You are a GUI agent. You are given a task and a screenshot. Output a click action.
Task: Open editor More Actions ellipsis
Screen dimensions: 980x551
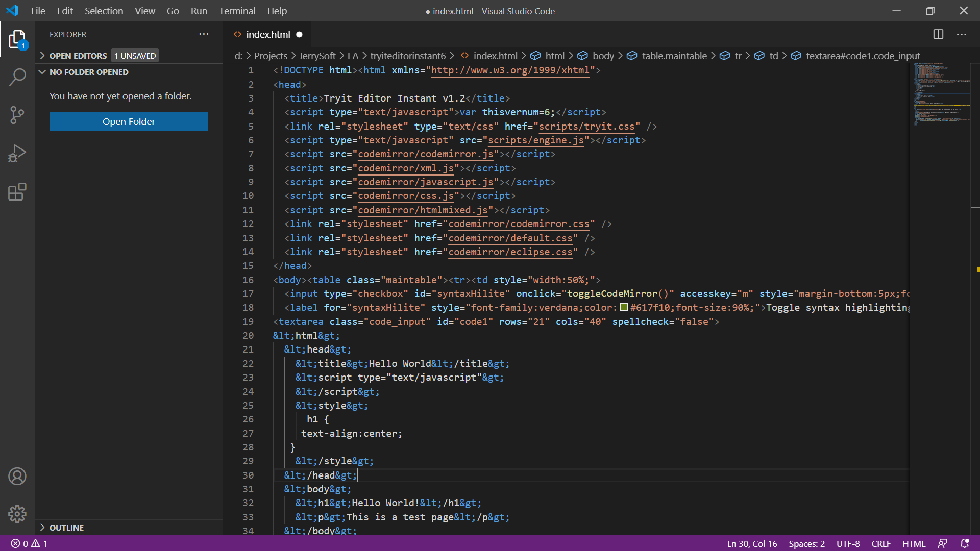tap(962, 34)
